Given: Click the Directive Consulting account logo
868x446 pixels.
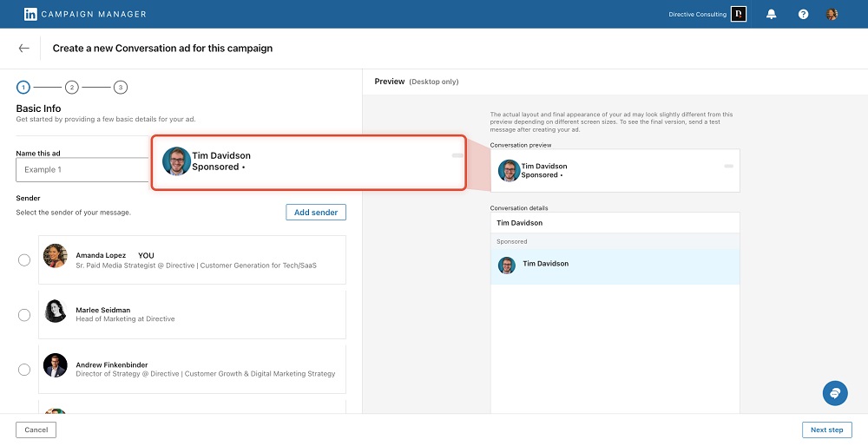Looking at the screenshot, I should click(739, 15).
